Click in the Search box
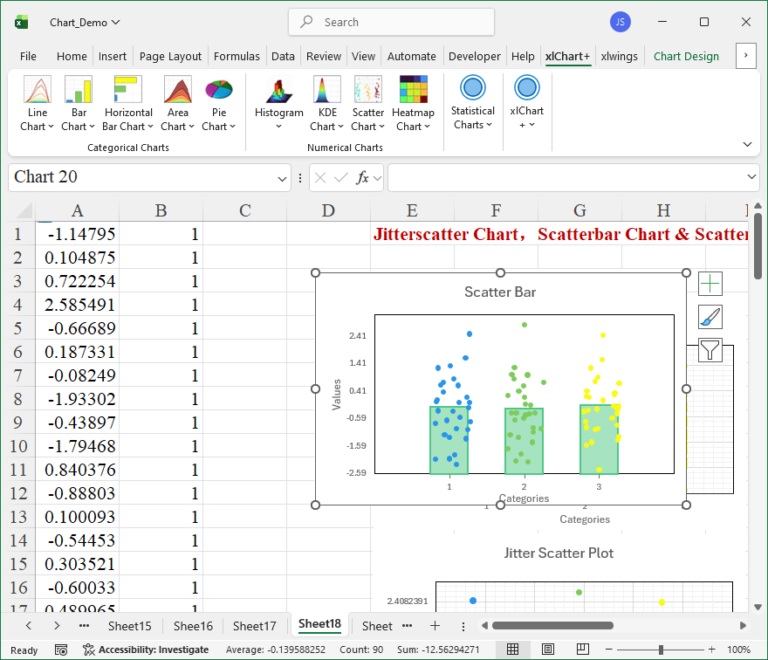Viewport: 768px width, 660px height. coord(391,22)
